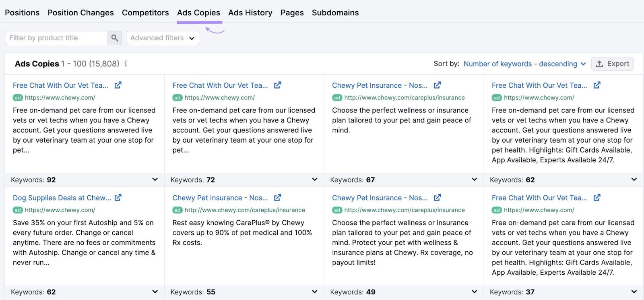
Task: Open the Advanced filters dropdown
Action: 163,38
